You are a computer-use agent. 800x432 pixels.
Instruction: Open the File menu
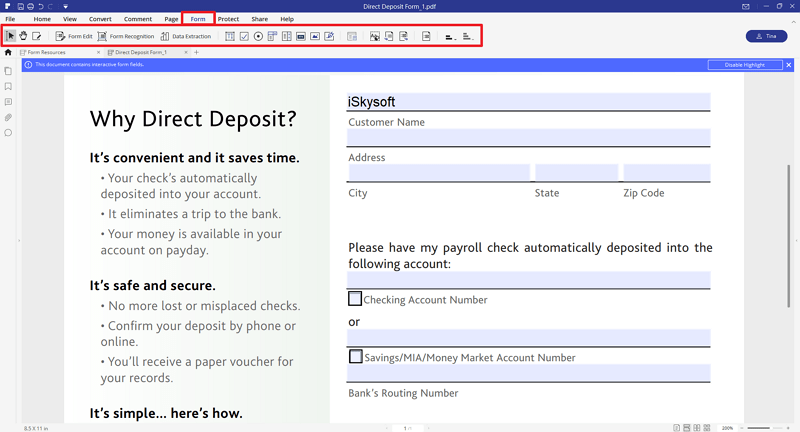[10, 19]
